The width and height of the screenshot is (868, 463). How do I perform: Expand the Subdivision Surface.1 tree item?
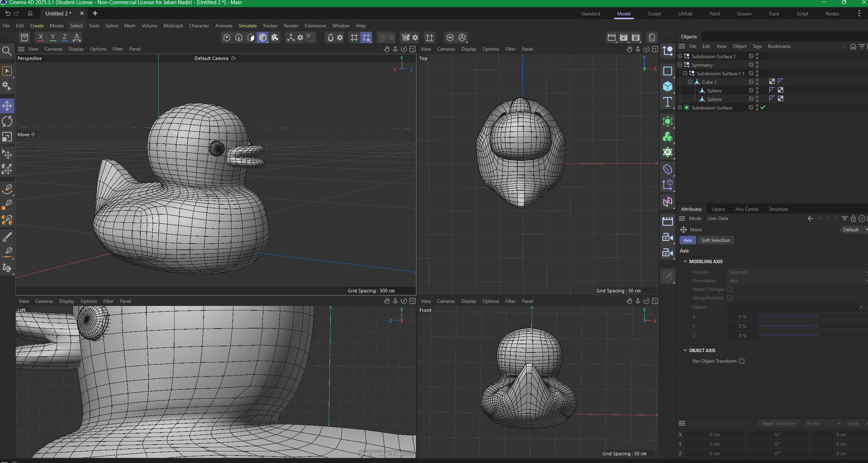pos(680,56)
